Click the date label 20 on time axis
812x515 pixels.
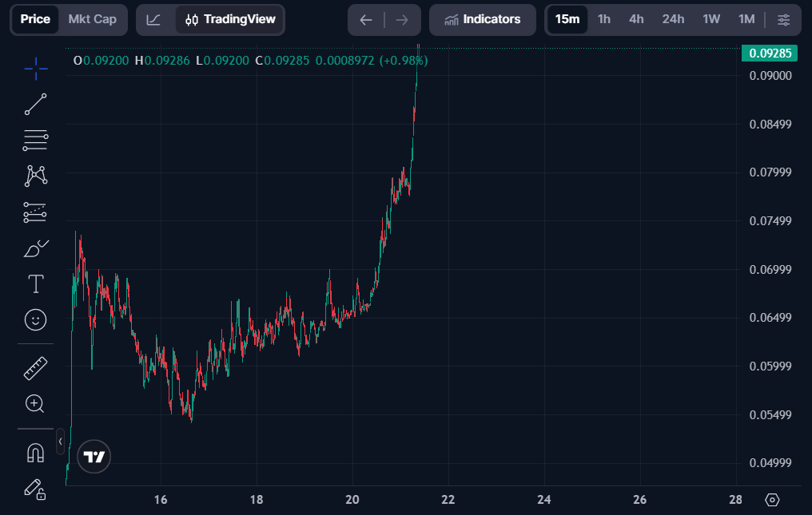click(x=352, y=500)
